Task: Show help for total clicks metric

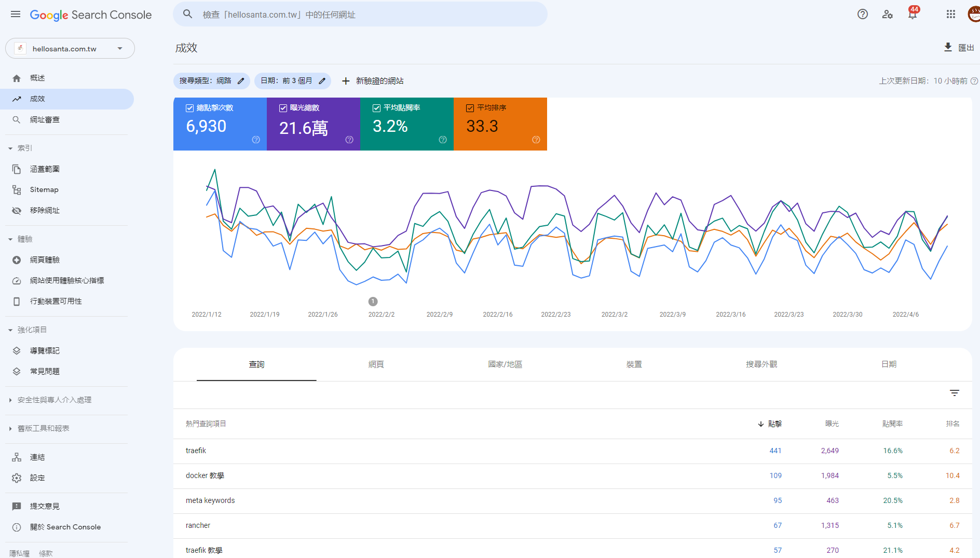Action: [x=256, y=140]
